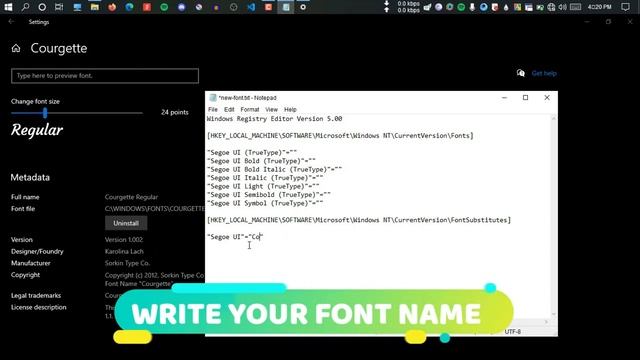Screen dimensions: 640x360
Task: Open Task View on taskbar
Action: click(x=59, y=7)
